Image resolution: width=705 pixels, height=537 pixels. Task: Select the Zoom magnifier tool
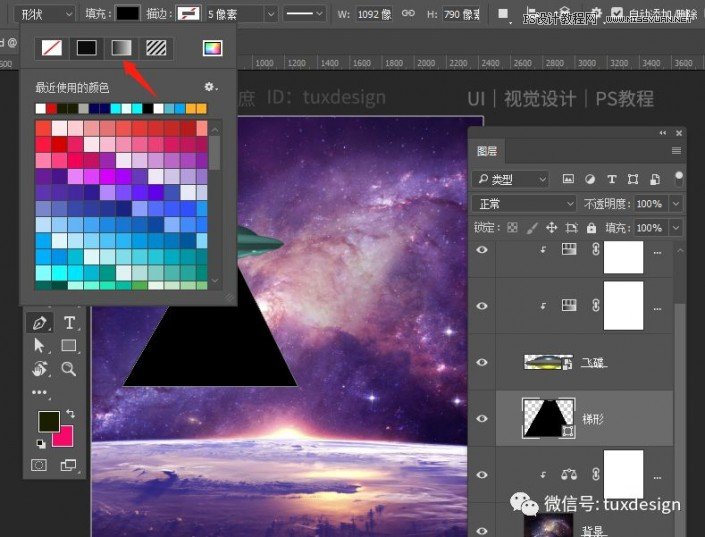[69, 369]
